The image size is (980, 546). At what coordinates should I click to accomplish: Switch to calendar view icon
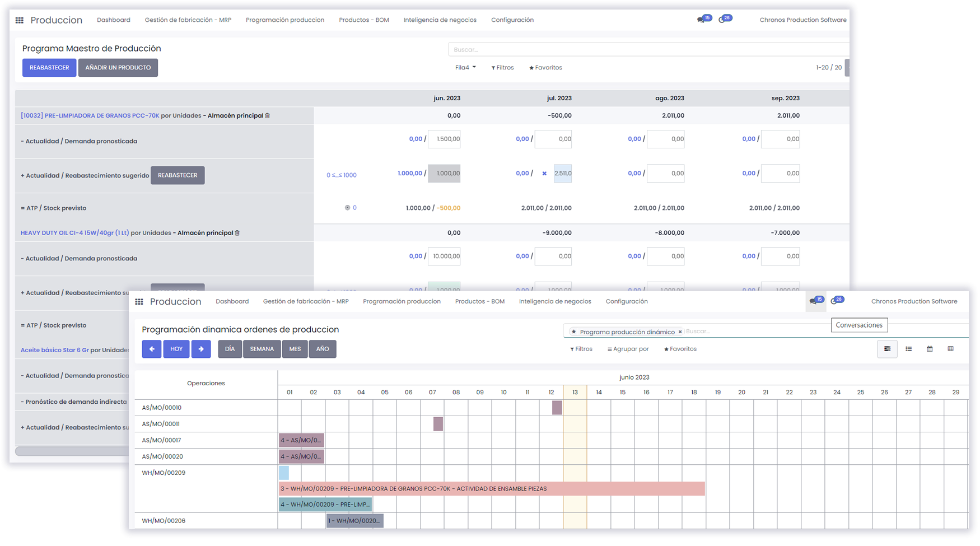[930, 349]
